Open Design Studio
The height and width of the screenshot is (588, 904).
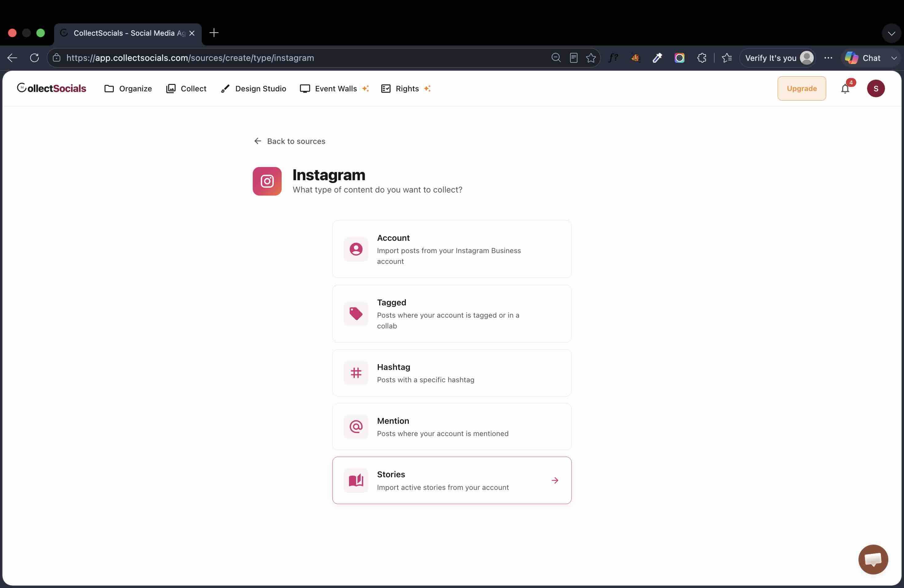pos(253,89)
